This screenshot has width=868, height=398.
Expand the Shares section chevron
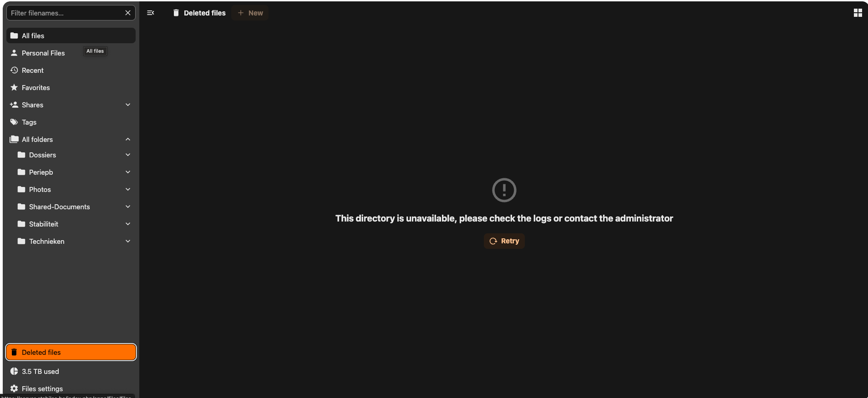(x=128, y=105)
